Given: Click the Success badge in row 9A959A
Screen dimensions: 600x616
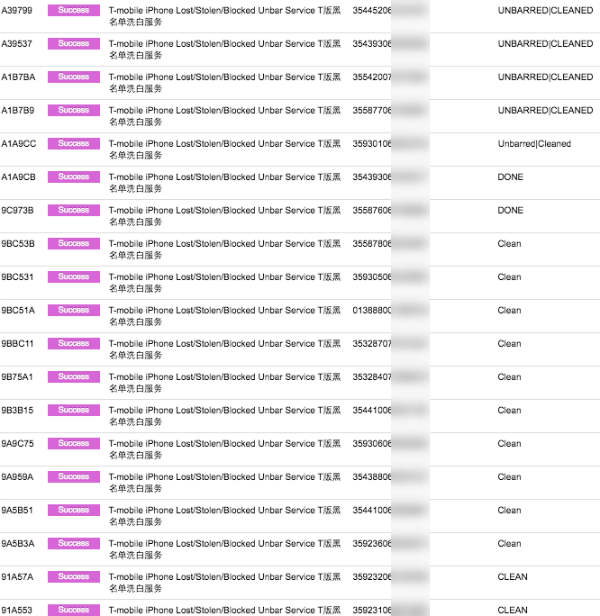Looking at the screenshot, I should pyautogui.click(x=73, y=477).
